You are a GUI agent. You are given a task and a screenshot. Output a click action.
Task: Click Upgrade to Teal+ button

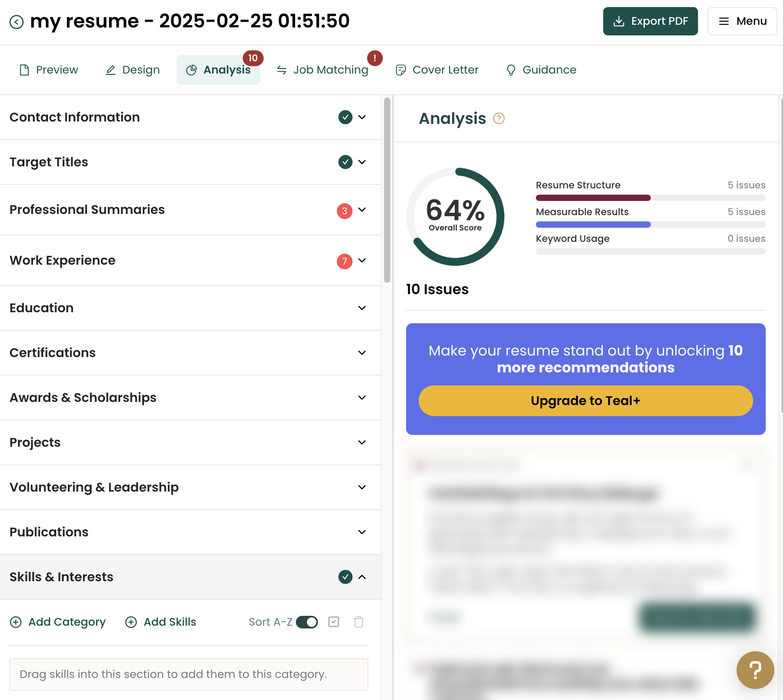tap(585, 401)
